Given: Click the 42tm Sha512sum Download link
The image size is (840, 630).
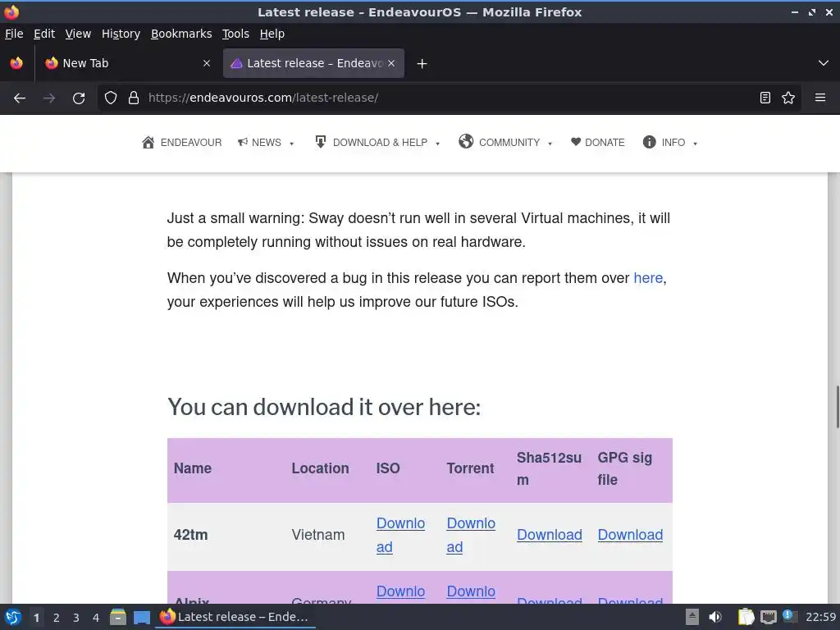Looking at the screenshot, I should point(549,535).
